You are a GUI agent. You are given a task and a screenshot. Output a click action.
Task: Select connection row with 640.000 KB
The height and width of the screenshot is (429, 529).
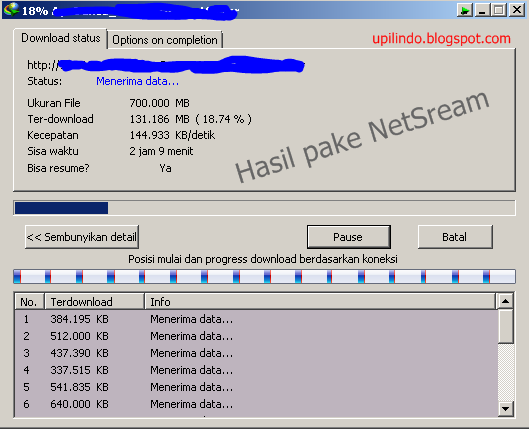(x=256, y=404)
